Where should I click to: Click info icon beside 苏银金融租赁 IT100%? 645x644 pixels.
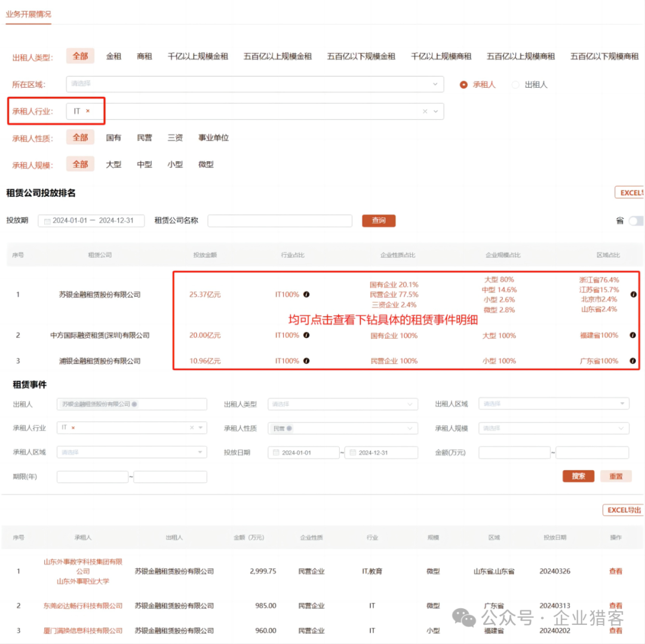[x=306, y=294]
